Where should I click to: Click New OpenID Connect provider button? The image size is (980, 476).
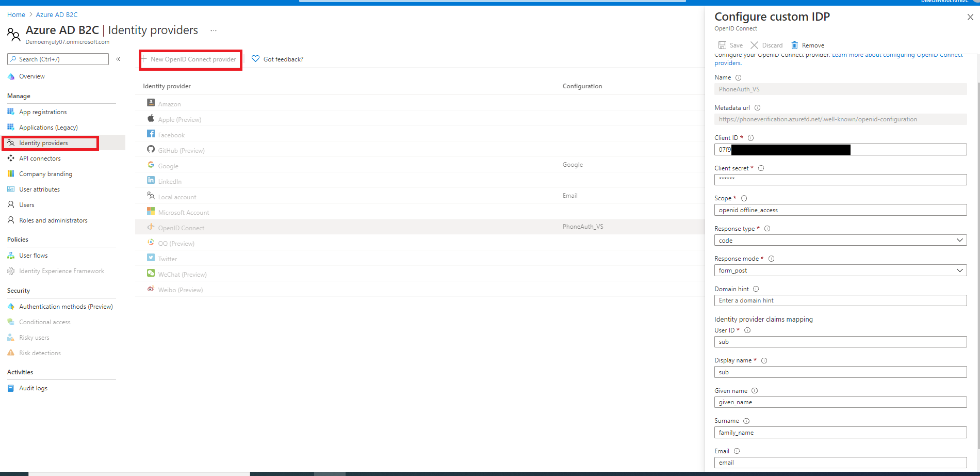coord(189,59)
